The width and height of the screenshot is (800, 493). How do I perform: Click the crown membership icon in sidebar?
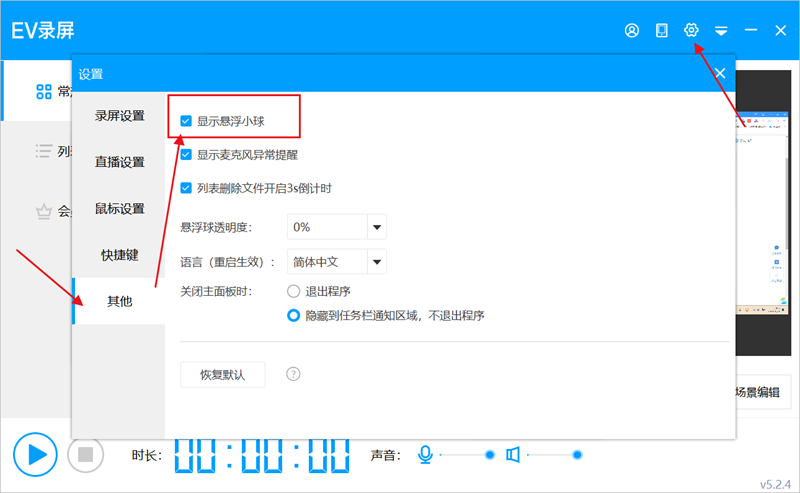44,211
